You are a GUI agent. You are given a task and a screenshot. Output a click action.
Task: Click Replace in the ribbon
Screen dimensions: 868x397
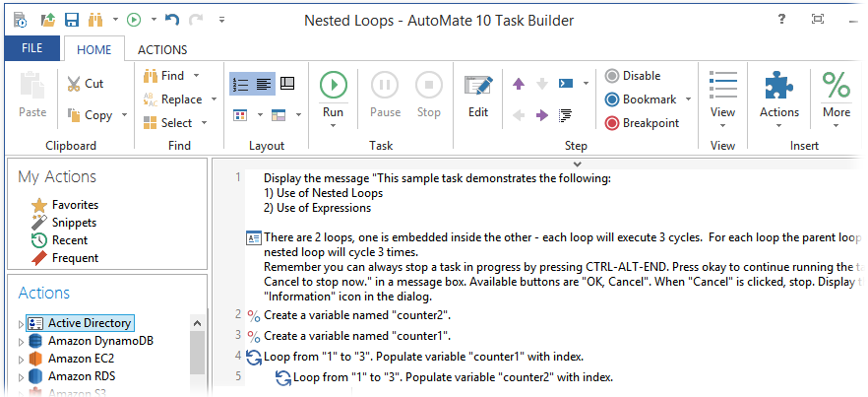173,99
